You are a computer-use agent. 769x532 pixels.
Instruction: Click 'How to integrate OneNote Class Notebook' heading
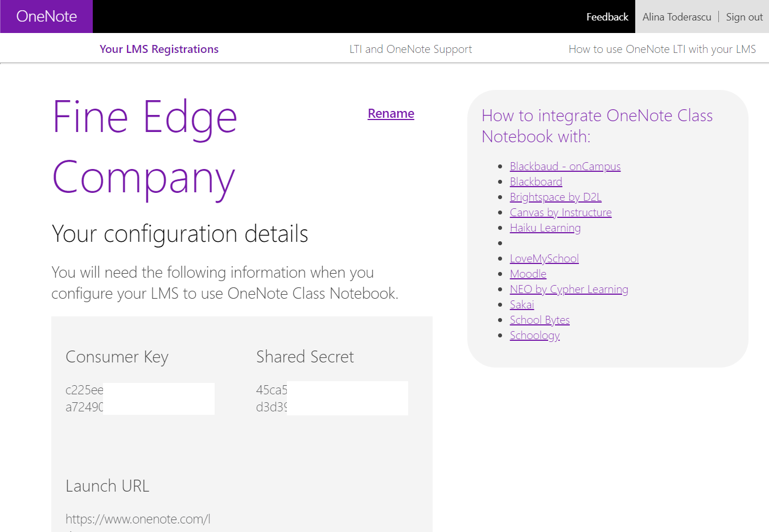click(597, 126)
